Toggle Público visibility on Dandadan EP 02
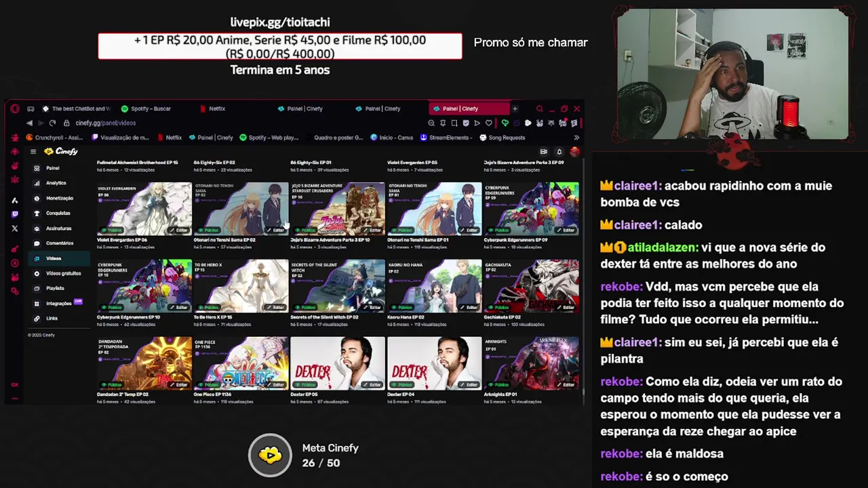 coord(113,385)
